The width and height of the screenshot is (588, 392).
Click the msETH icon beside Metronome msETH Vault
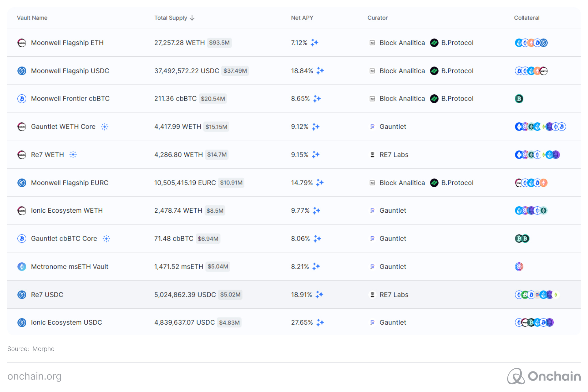pos(22,267)
